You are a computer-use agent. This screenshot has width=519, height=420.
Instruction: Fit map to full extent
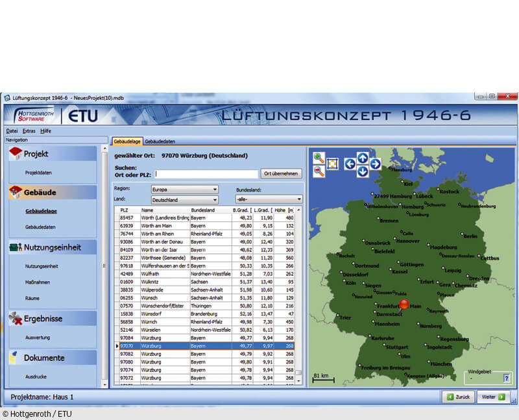[x=332, y=164]
